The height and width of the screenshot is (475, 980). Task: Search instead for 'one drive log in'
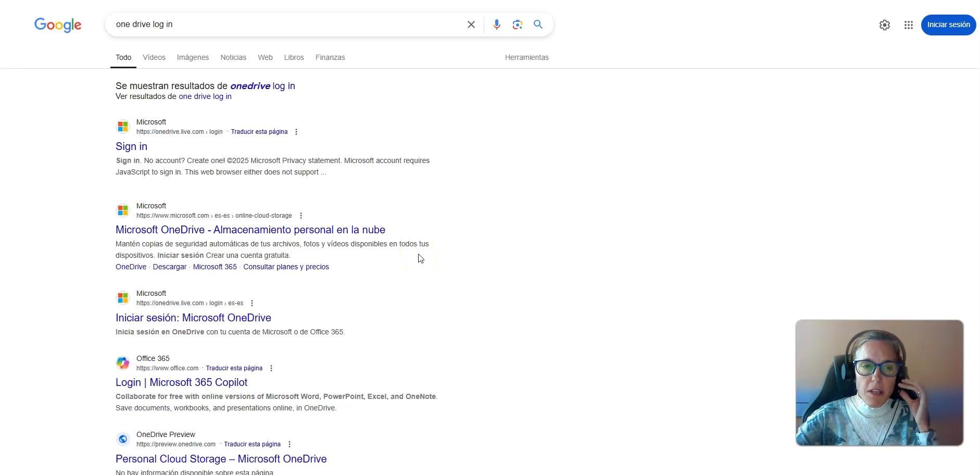point(205,96)
